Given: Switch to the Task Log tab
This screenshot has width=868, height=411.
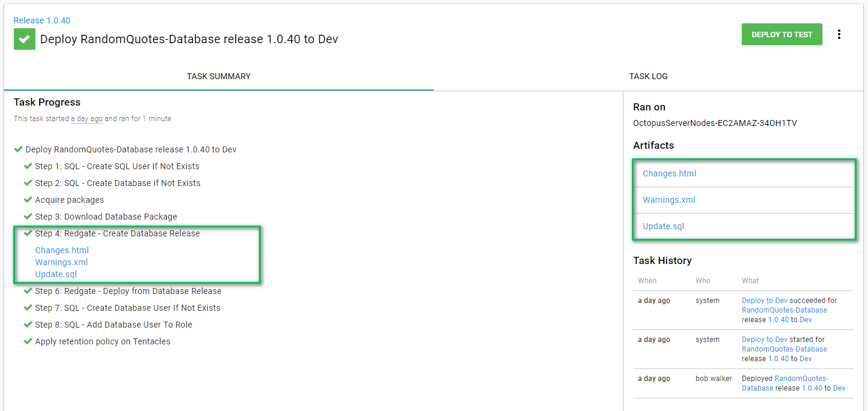Looking at the screenshot, I should point(648,76).
